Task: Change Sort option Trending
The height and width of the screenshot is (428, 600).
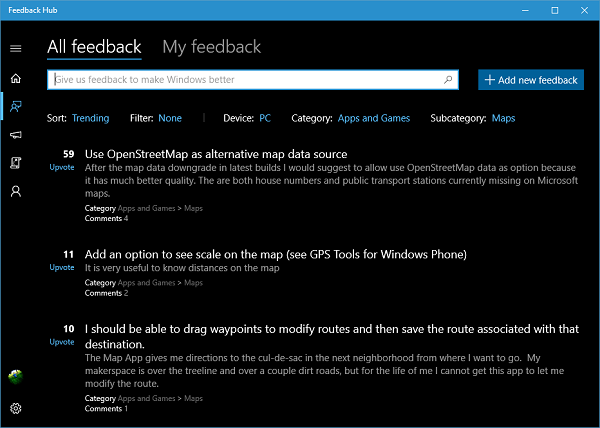Action: pyautogui.click(x=91, y=118)
